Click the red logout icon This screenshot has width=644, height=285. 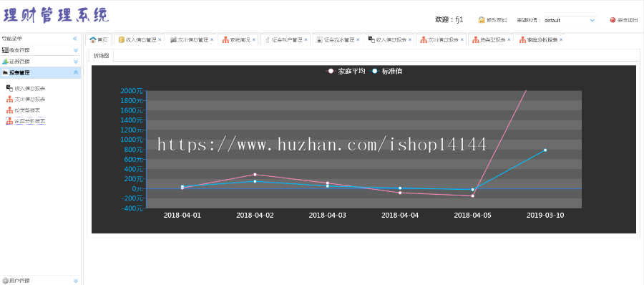tap(613, 20)
